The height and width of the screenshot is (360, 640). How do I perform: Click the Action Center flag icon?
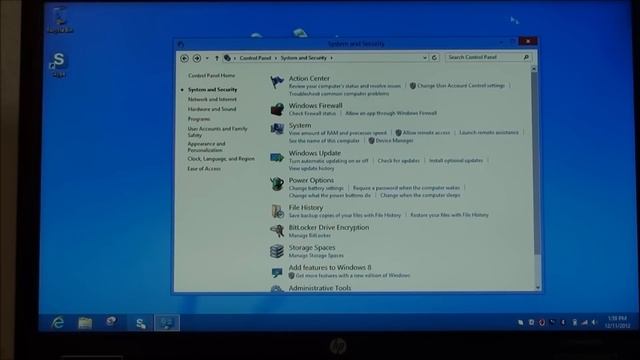coord(277,82)
